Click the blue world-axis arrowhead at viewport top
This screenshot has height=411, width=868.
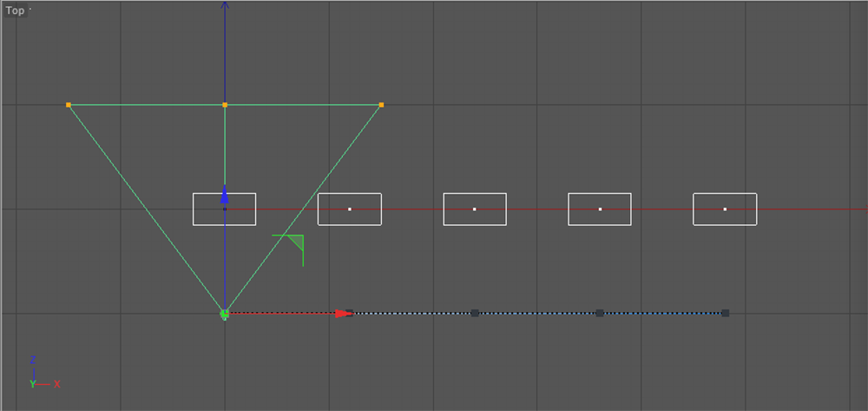[x=225, y=5]
